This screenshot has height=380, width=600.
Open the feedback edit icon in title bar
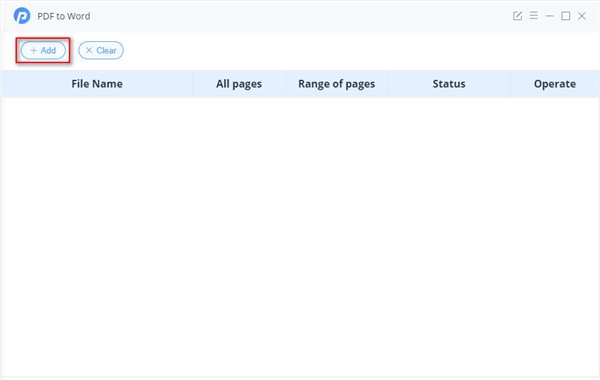coord(517,16)
